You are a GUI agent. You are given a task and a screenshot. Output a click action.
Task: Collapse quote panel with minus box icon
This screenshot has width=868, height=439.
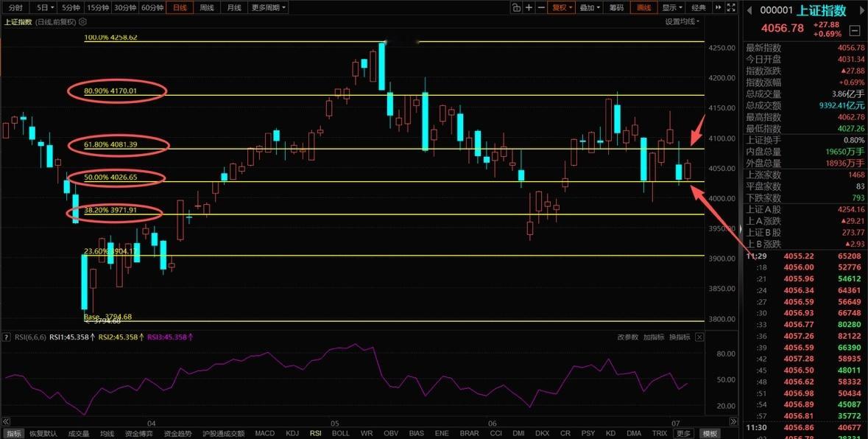[x=855, y=31]
